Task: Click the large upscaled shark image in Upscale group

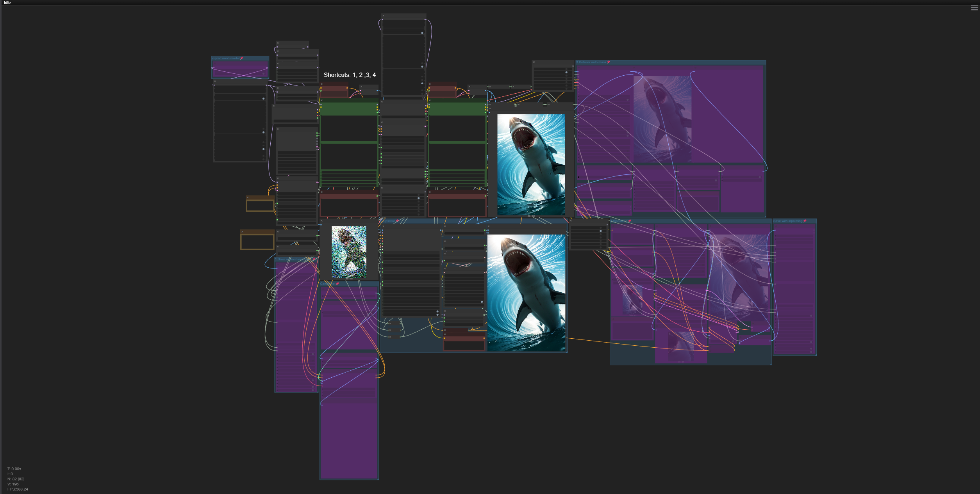Action: click(526, 293)
